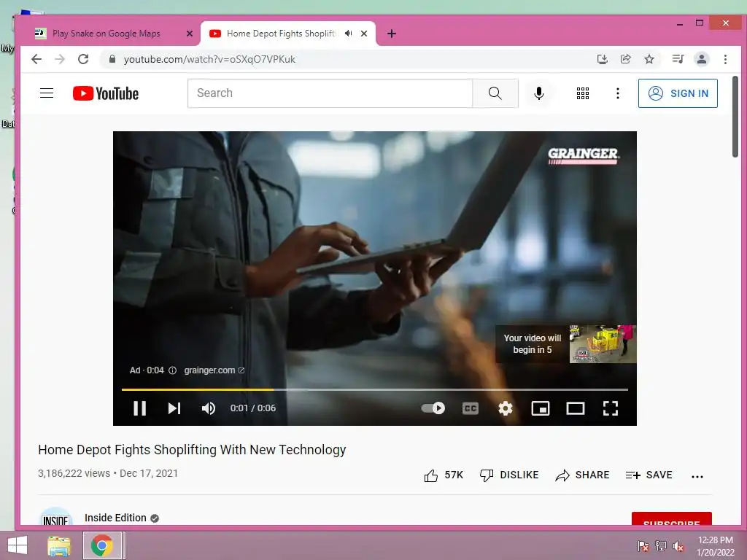Mute the tab via speaker icon
The width and height of the screenshot is (747, 560).
coord(349,34)
